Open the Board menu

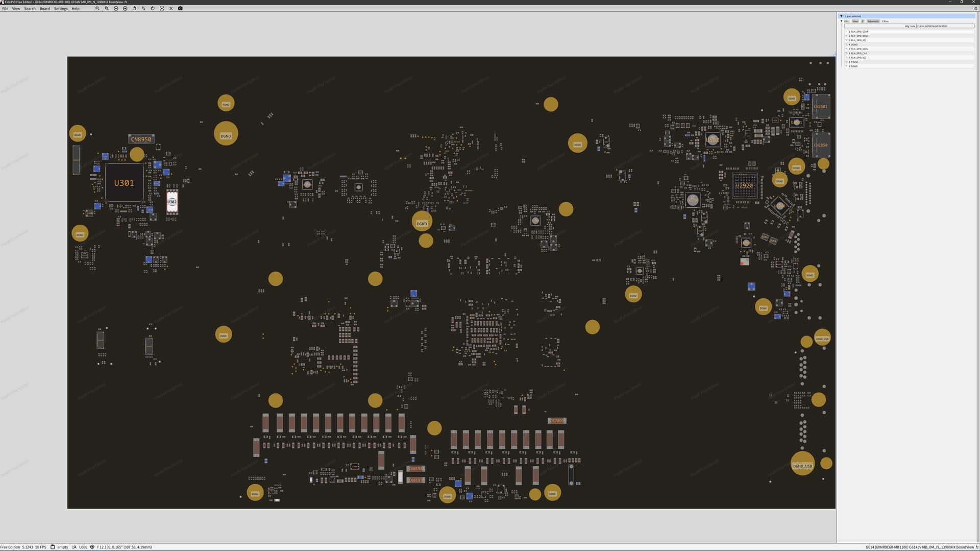pos(44,9)
